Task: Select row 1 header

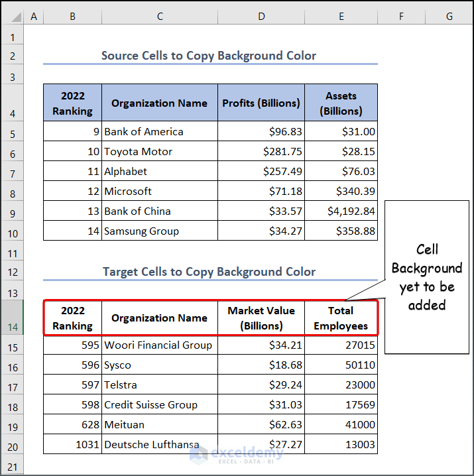Action: click(13, 35)
